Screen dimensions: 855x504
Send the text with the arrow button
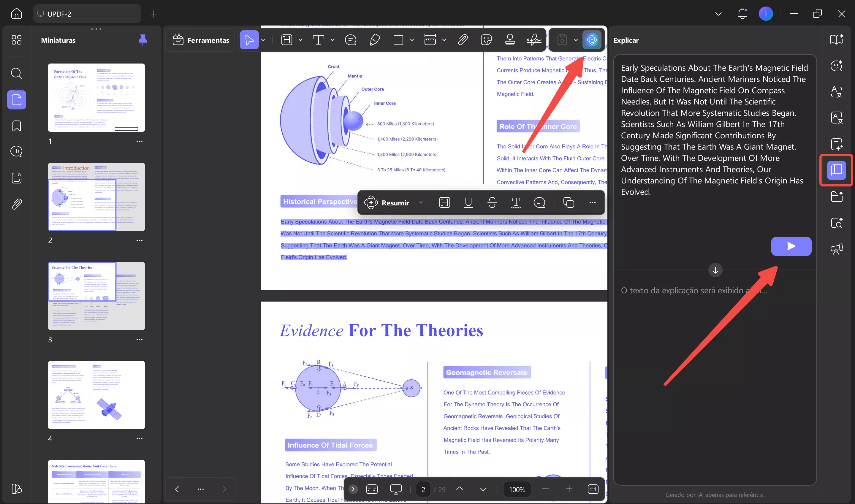coord(791,246)
